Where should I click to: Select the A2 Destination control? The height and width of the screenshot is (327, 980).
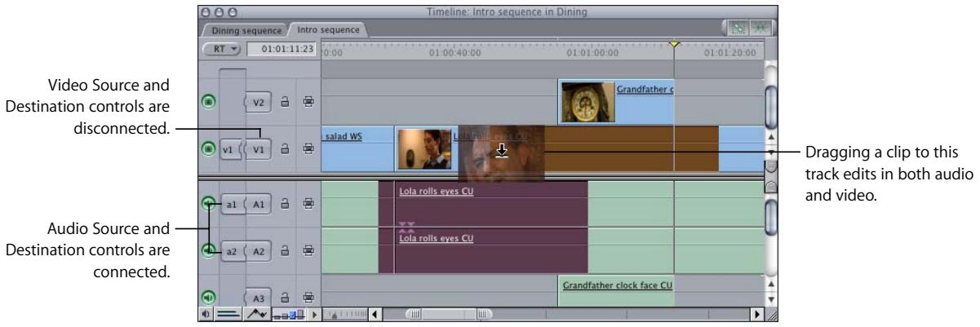click(258, 250)
